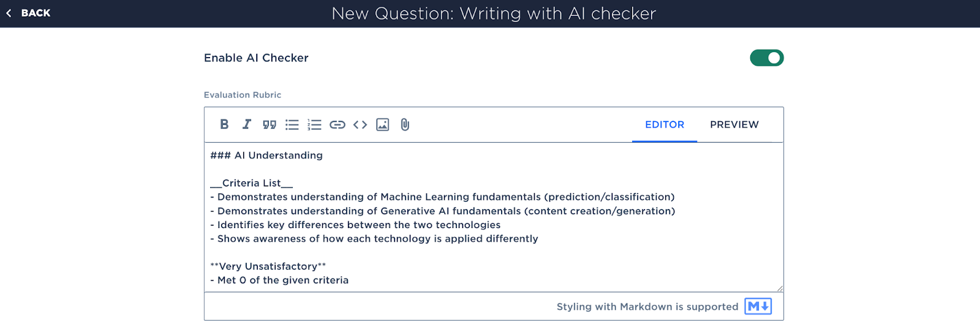980x336 pixels.
Task: Apply bold formatting in rubric toolbar
Action: 224,124
